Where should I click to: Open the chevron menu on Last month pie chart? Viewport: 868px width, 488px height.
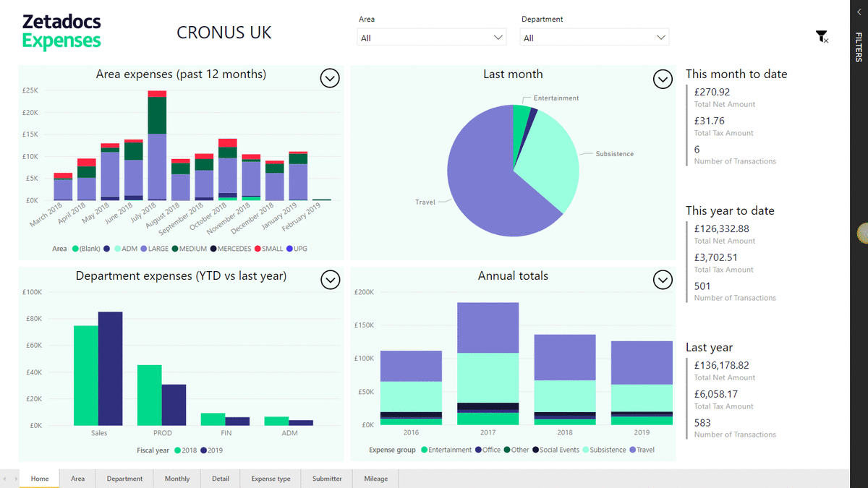pyautogui.click(x=663, y=80)
